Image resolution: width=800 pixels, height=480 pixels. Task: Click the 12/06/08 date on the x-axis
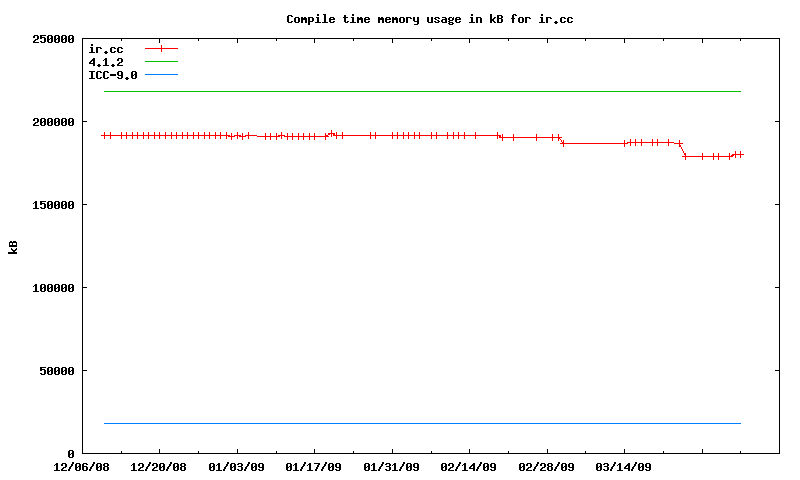point(81,467)
